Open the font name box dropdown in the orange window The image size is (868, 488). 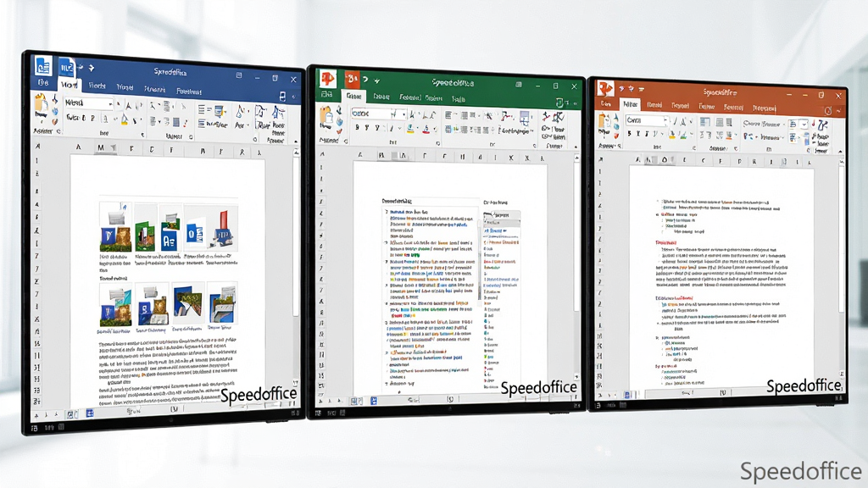666,120
